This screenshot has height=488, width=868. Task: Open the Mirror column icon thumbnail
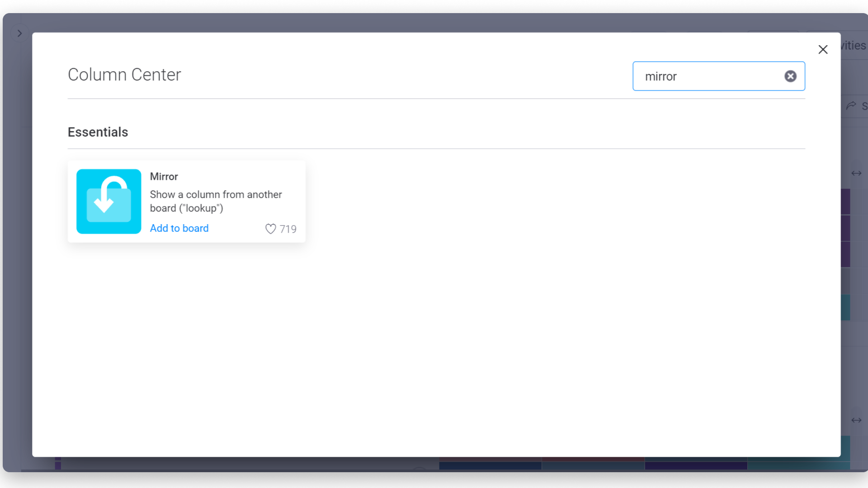108,202
